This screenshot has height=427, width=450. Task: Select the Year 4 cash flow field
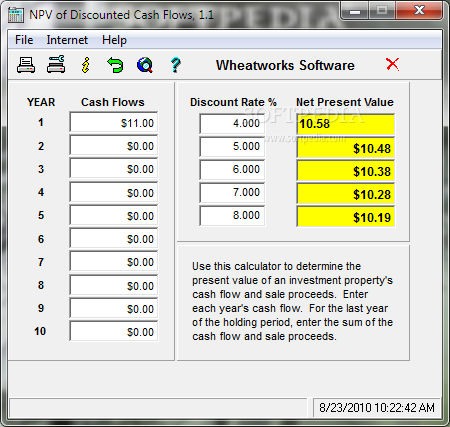(x=113, y=192)
